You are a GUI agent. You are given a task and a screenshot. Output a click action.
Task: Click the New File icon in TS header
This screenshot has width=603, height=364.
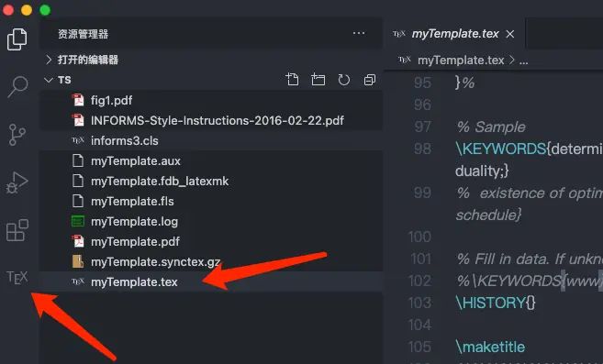pyautogui.click(x=292, y=80)
